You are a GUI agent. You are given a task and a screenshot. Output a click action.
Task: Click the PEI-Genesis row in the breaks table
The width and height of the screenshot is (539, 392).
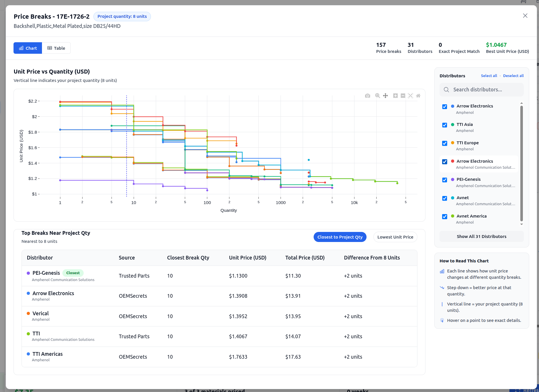pos(219,276)
